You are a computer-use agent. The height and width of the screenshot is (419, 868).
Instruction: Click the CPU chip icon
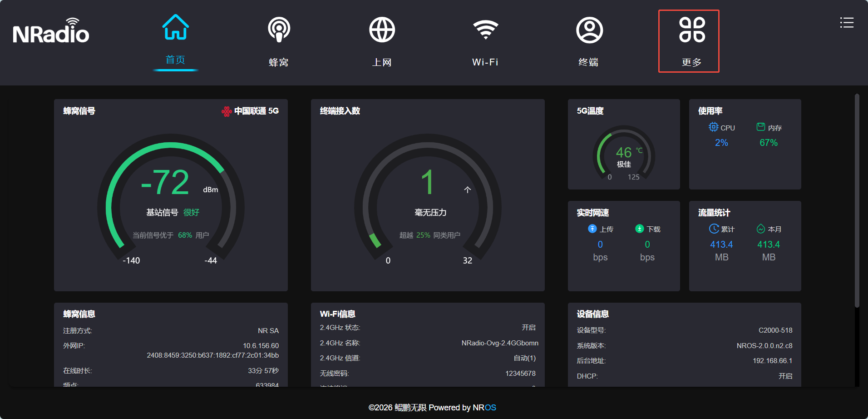713,127
